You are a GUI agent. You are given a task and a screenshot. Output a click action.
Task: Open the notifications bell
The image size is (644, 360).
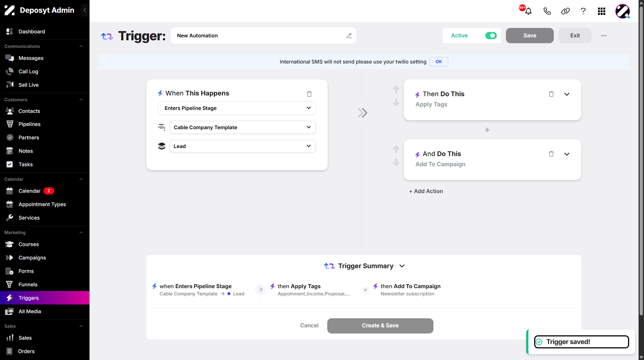click(x=528, y=11)
